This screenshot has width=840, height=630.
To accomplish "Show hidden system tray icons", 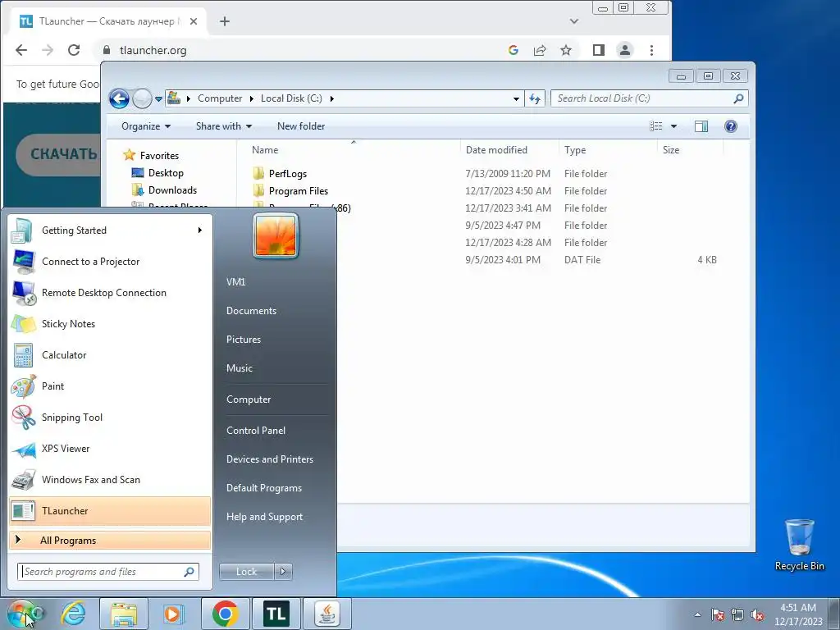I will pyautogui.click(x=697, y=614).
